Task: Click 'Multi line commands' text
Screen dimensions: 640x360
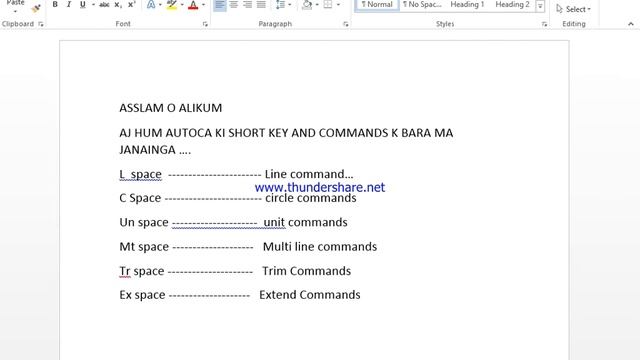Action: coord(320,247)
